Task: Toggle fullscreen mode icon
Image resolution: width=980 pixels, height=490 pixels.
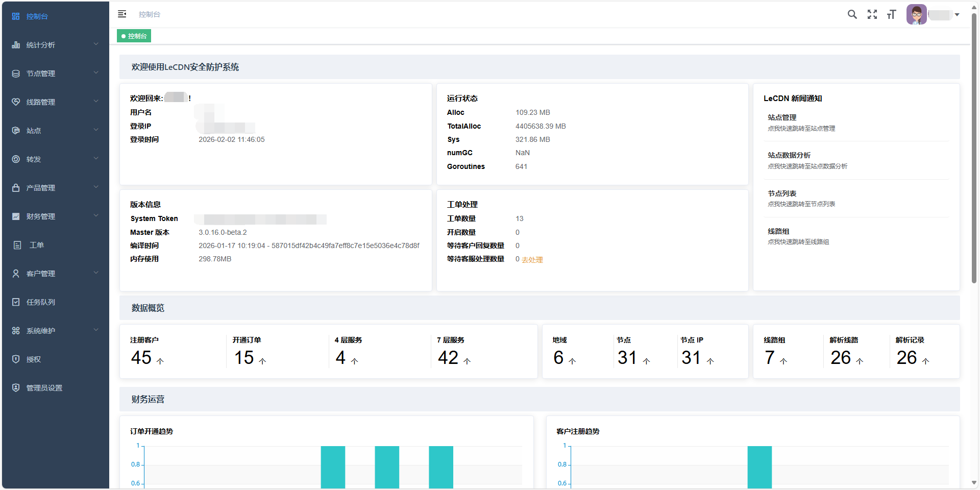Action: pyautogui.click(x=872, y=14)
